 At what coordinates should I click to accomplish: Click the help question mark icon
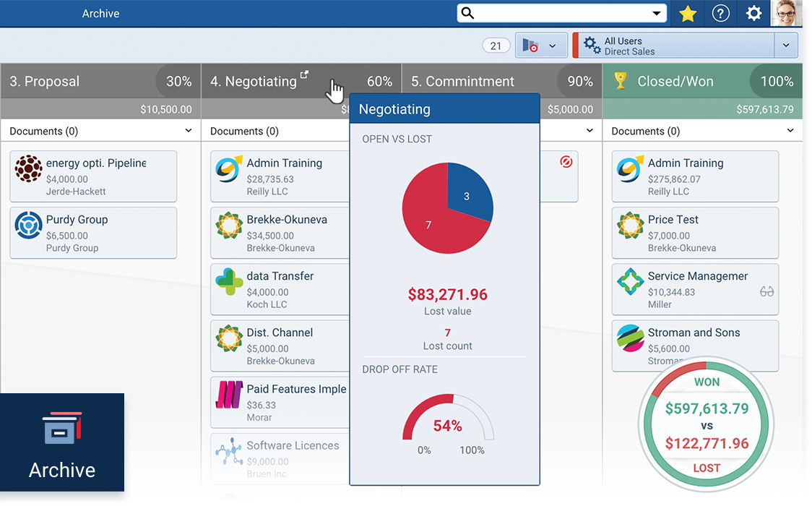(720, 13)
